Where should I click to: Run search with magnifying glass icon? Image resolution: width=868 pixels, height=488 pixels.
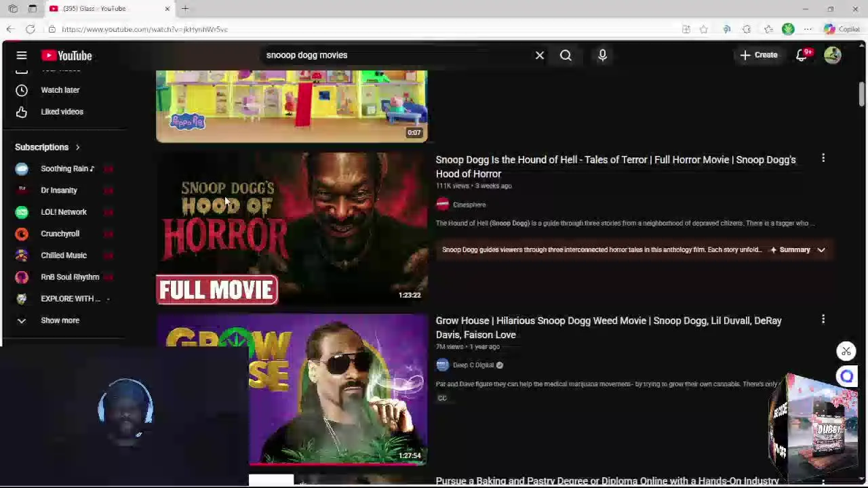[x=566, y=56]
